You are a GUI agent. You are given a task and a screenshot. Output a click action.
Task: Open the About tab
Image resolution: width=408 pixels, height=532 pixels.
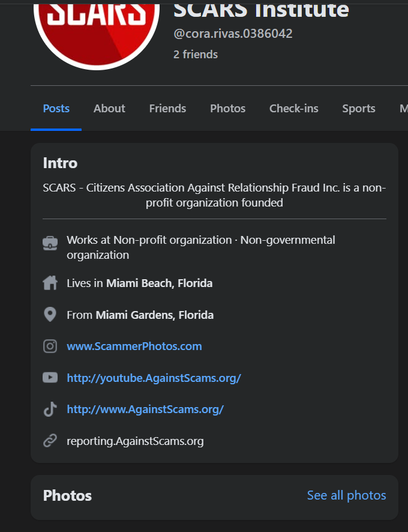109,109
